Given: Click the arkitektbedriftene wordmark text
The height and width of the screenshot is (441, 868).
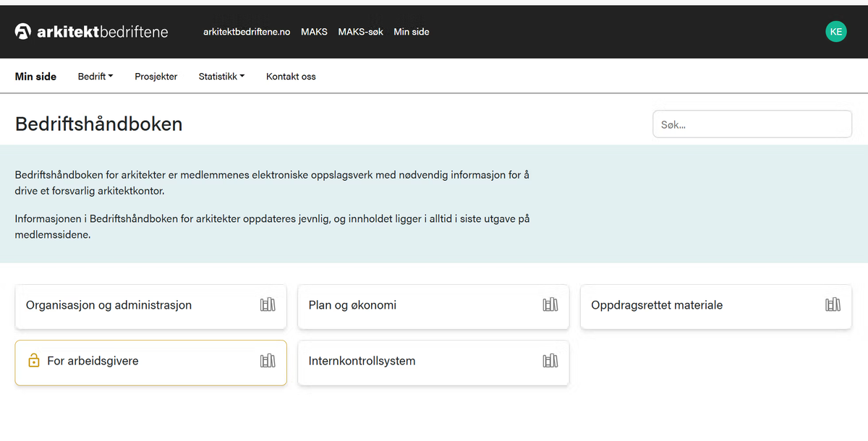Looking at the screenshot, I should [x=103, y=32].
